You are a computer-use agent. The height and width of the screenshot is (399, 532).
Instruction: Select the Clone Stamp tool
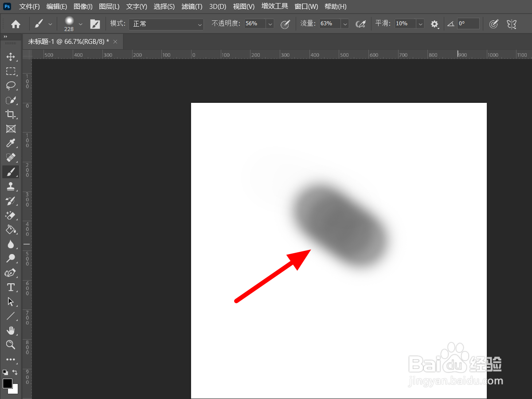pos(11,186)
